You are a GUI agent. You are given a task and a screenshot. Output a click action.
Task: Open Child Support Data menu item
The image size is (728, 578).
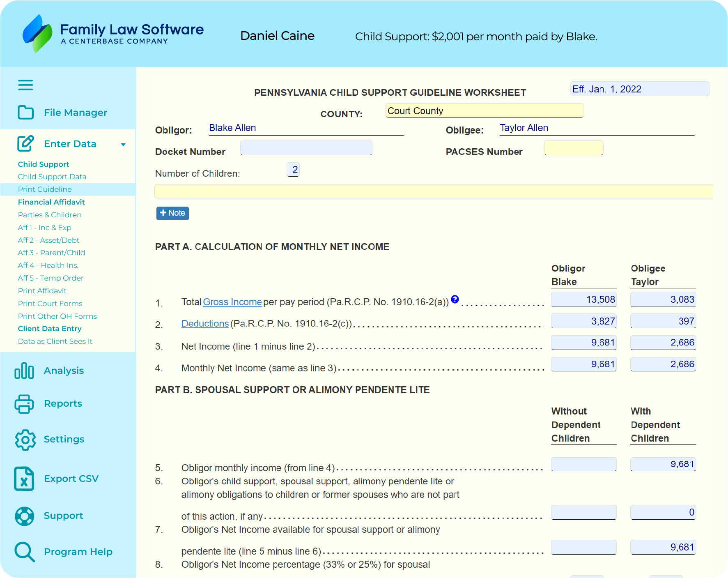52,177
